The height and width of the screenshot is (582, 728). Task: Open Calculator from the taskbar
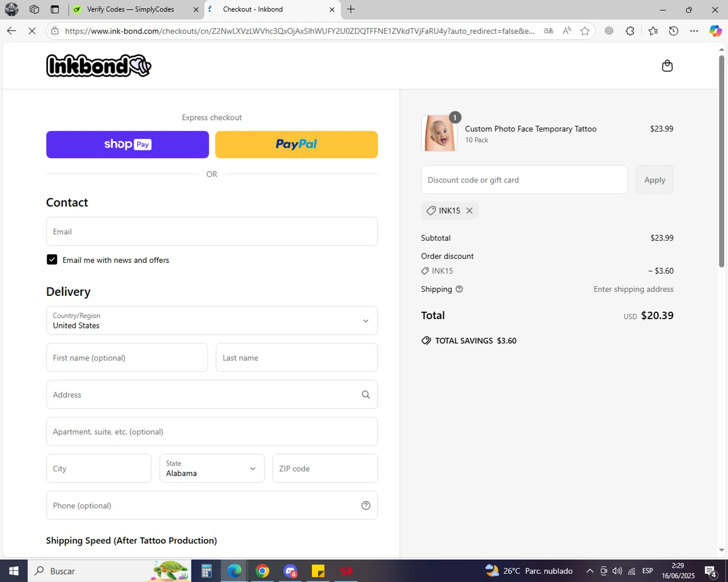pyautogui.click(x=206, y=571)
